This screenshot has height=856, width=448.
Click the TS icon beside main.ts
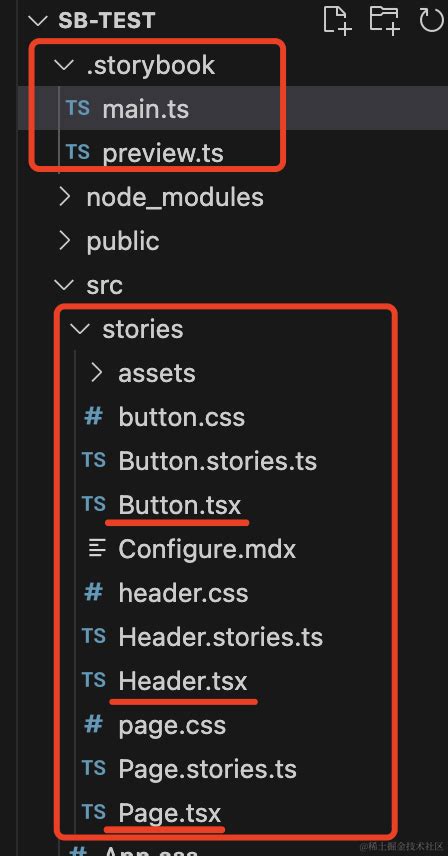[77, 108]
